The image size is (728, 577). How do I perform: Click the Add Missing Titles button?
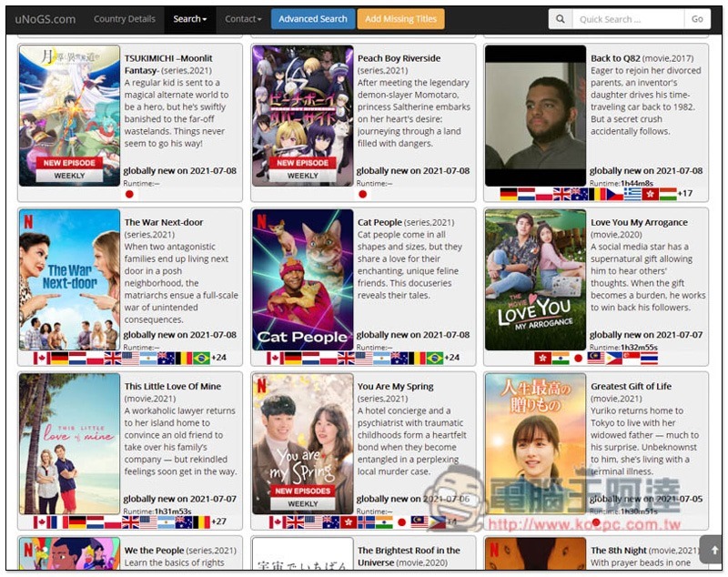click(400, 19)
